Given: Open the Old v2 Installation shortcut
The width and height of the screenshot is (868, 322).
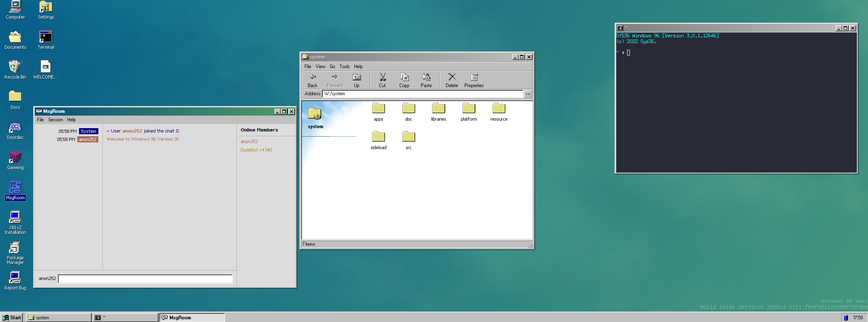Looking at the screenshot, I should (15, 222).
